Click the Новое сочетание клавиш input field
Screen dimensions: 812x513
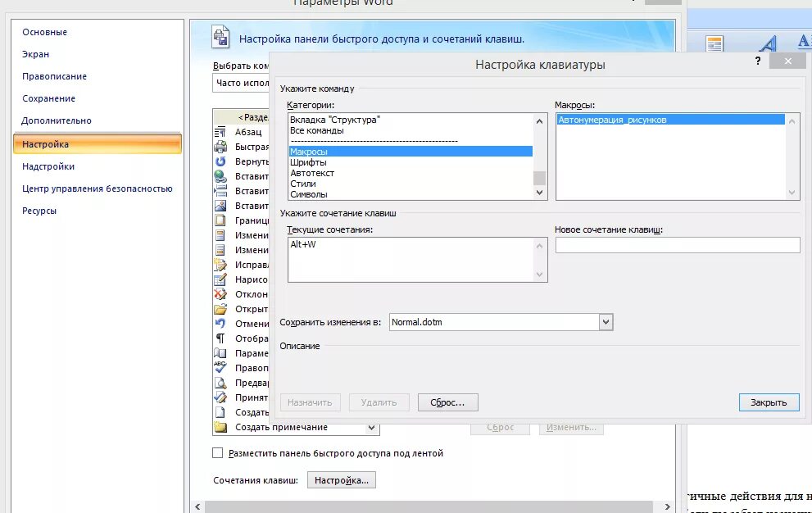[x=678, y=245]
